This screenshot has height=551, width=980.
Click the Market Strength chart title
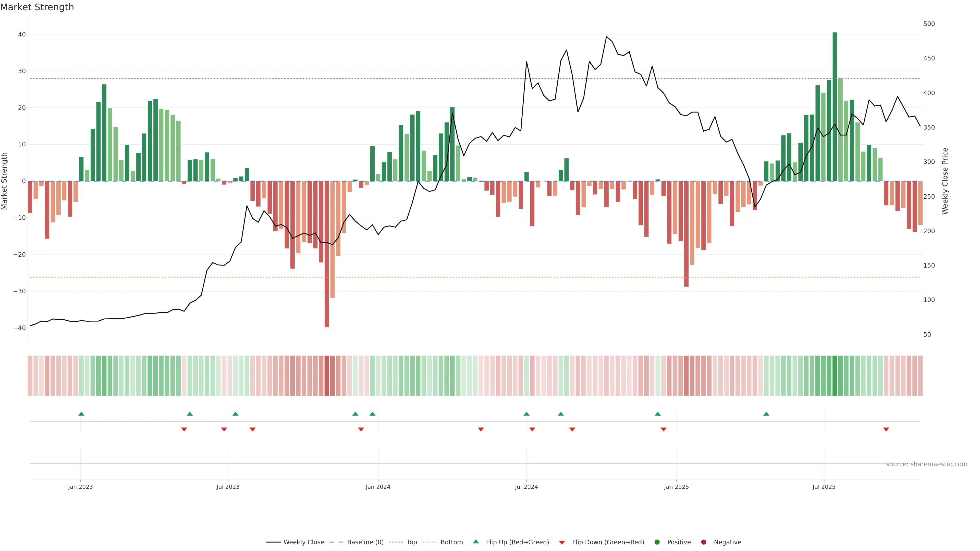click(37, 7)
